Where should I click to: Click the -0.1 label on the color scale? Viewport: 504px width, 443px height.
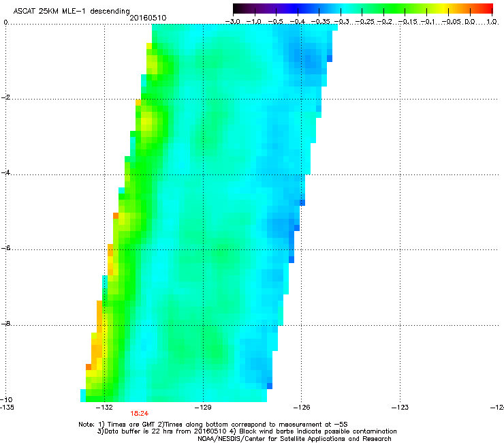pyautogui.click(x=428, y=22)
